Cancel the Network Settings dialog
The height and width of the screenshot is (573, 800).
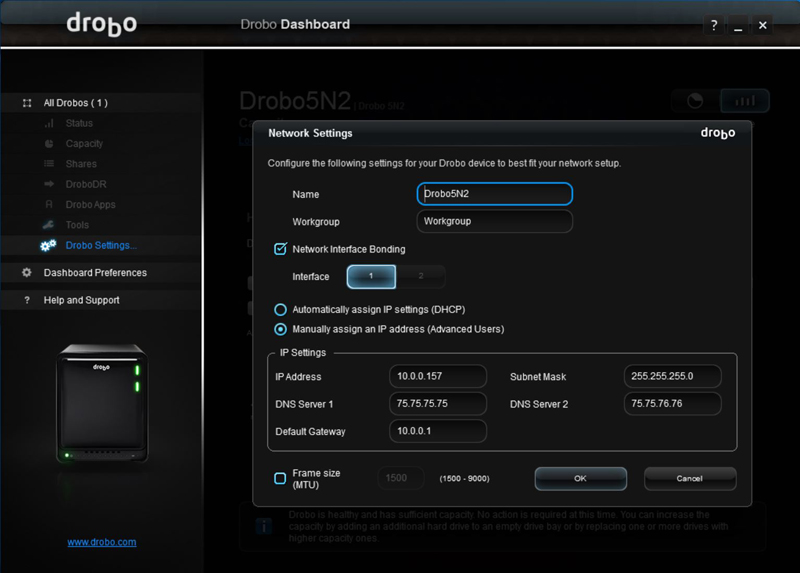[690, 479]
